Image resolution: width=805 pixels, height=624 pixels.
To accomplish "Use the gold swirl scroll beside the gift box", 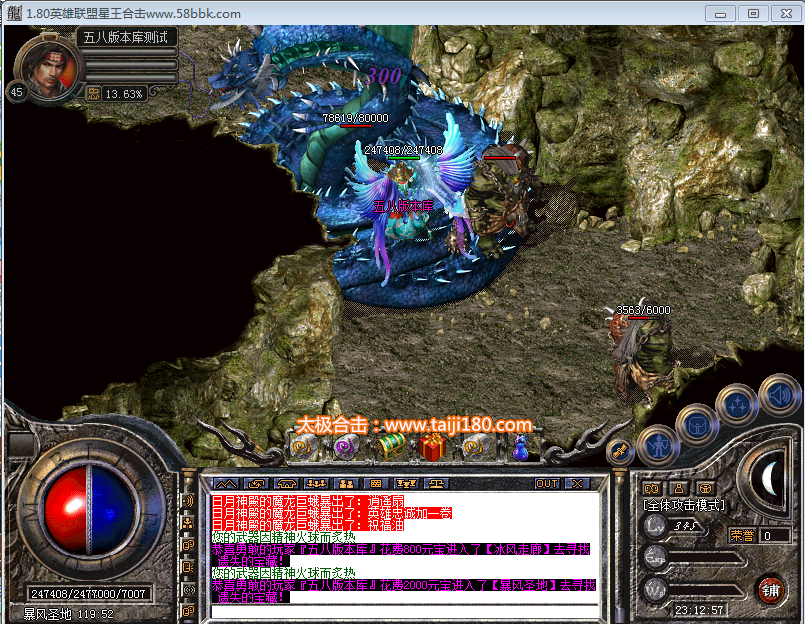I will (x=475, y=447).
